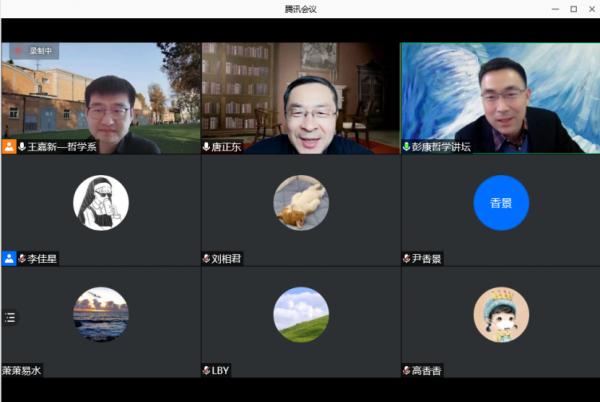
Task: Click the orange host badge beside 王嘉新—哲学系
Action: (9, 147)
